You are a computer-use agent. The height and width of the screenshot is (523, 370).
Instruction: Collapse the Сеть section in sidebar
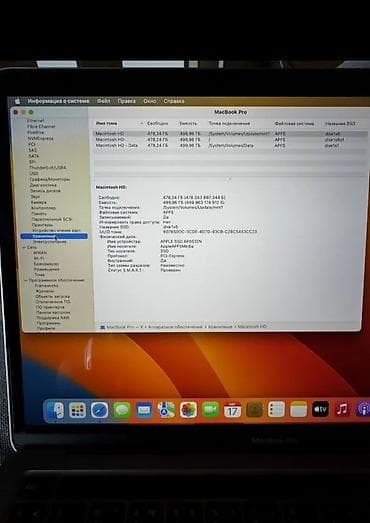coord(24,248)
